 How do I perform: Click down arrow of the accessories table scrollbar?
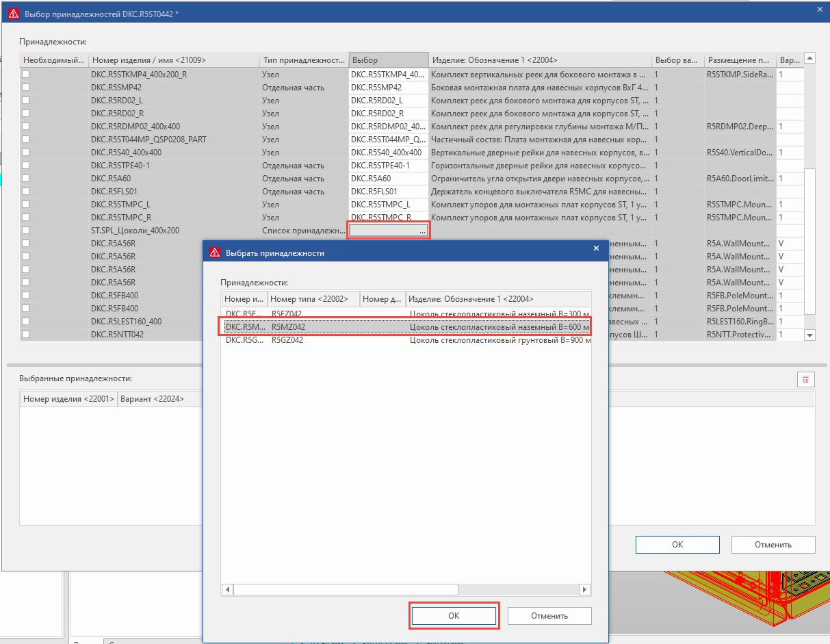810,335
